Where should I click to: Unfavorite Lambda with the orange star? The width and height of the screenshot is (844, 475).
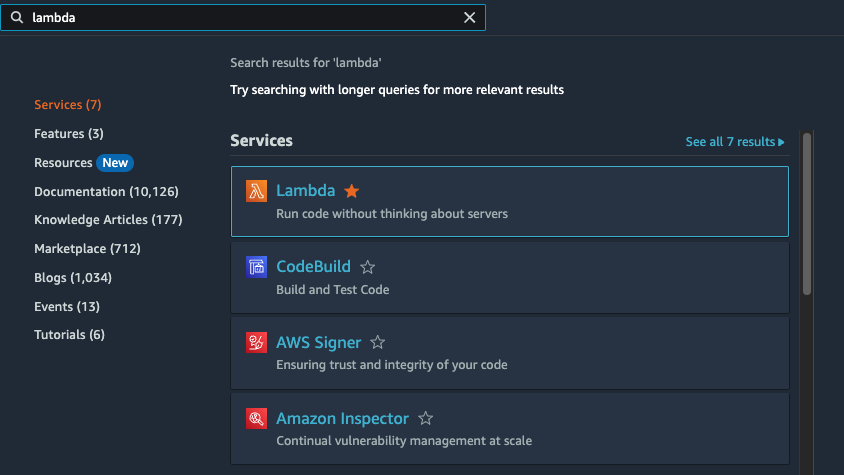pyautogui.click(x=351, y=191)
